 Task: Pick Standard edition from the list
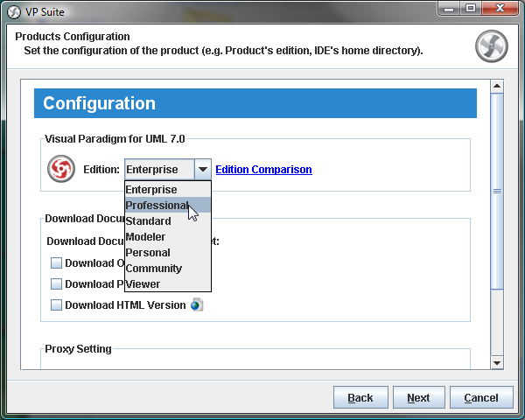[x=168, y=221]
